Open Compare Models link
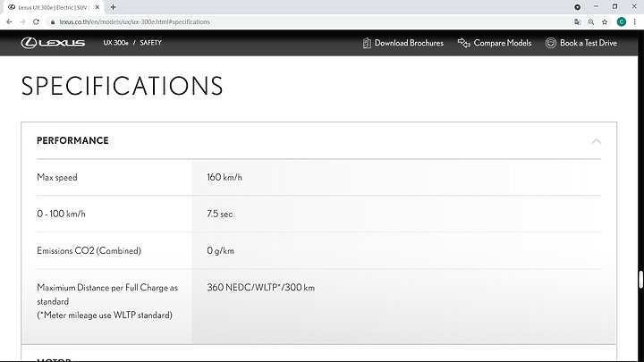 tap(495, 43)
